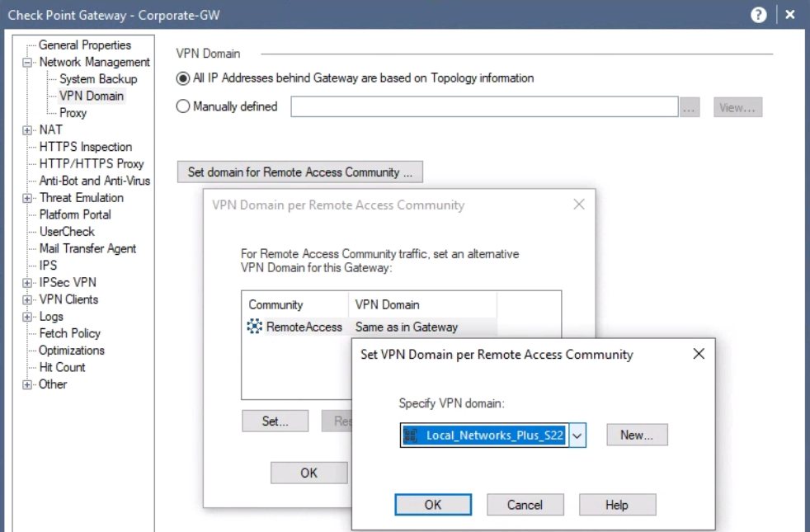Expand the Other tree node
810x532 pixels.
tap(27, 384)
